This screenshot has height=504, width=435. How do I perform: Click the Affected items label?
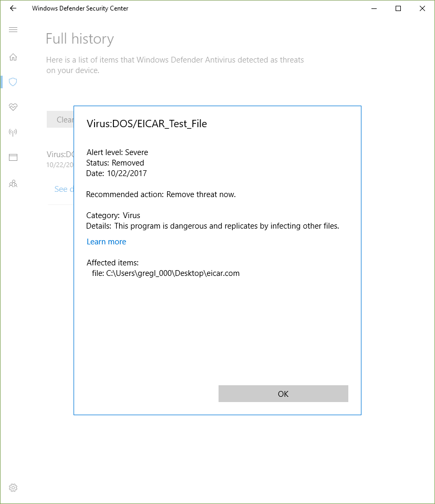112,263
